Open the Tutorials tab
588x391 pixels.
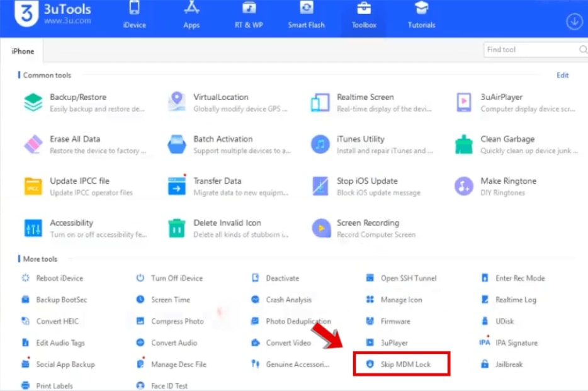point(422,15)
